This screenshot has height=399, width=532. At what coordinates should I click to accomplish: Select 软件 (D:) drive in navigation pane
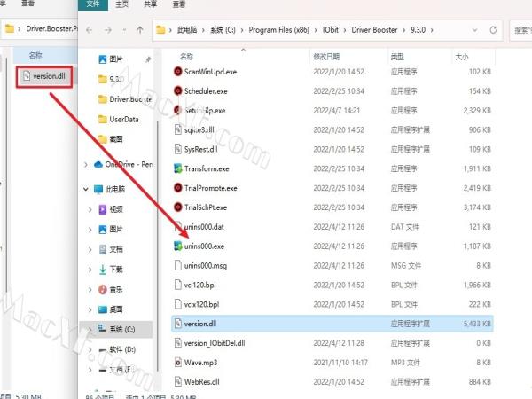click(x=117, y=350)
